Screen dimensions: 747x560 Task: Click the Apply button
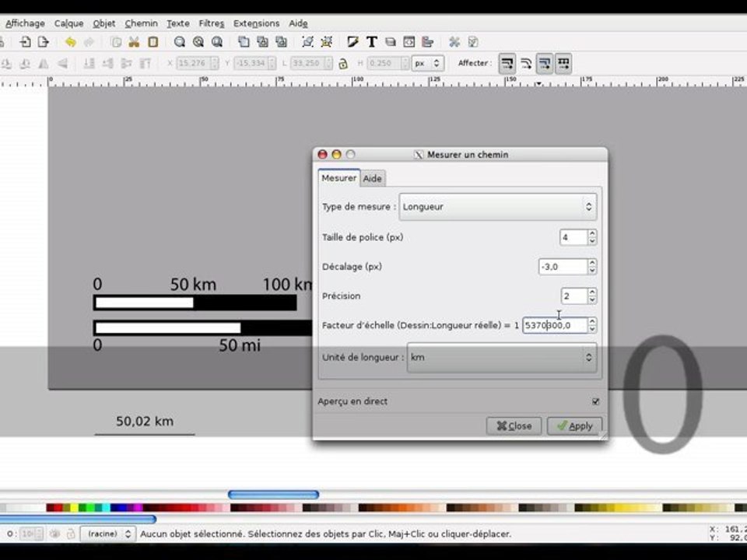coord(574,425)
